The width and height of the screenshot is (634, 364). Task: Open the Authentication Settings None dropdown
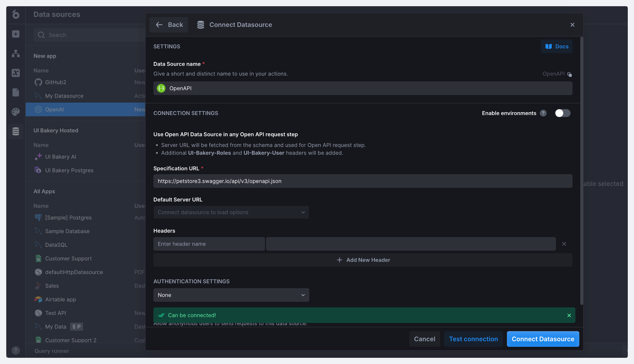tap(231, 295)
